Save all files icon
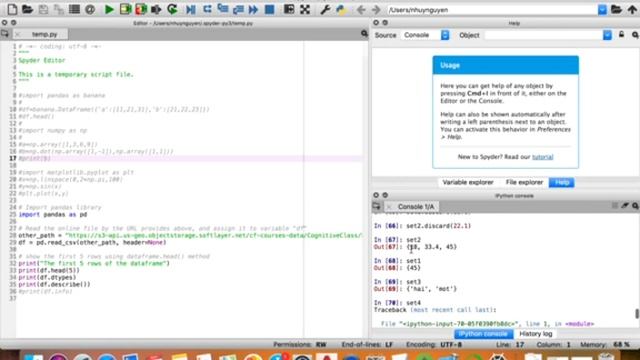 point(58,9)
